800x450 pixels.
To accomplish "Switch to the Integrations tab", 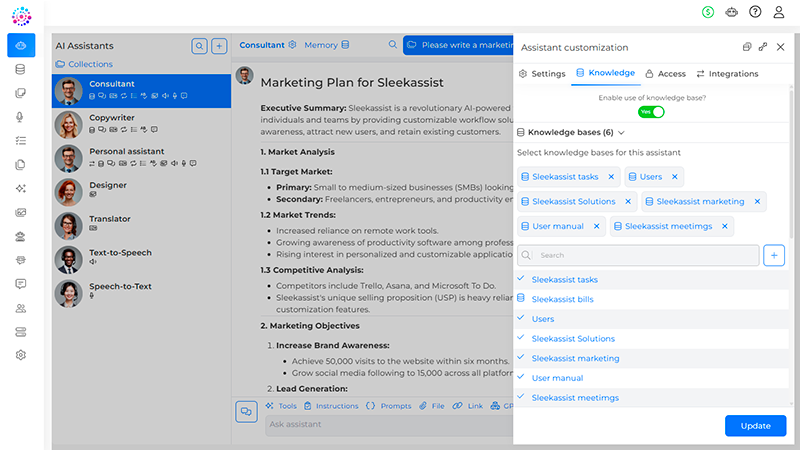I will [x=727, y=74].
